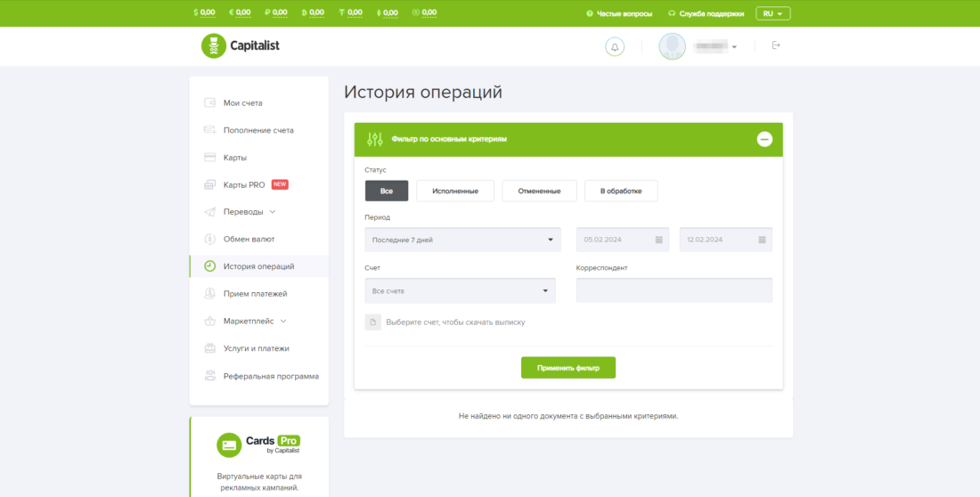Image resolution: width=980 pixels, height=497 pixels.
Task: Open the RU language dropdown
Action: click(x=772, y=13)
